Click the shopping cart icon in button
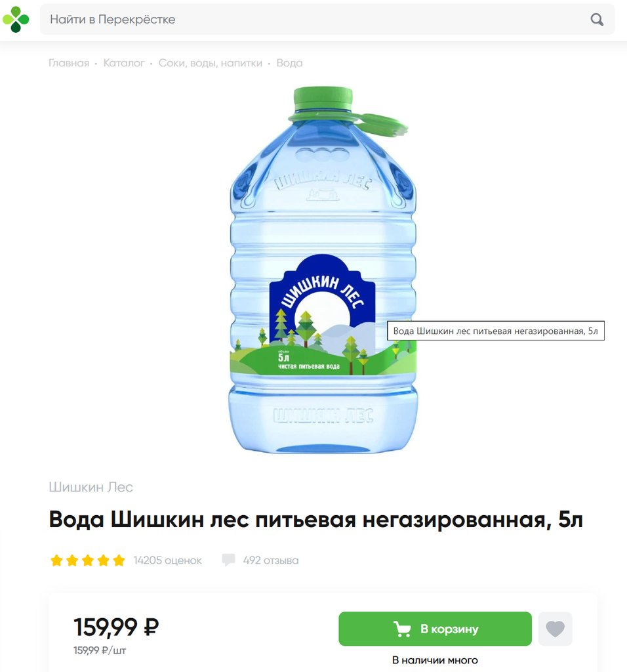Screen dimensions: 627x672 tap(402, 629)
